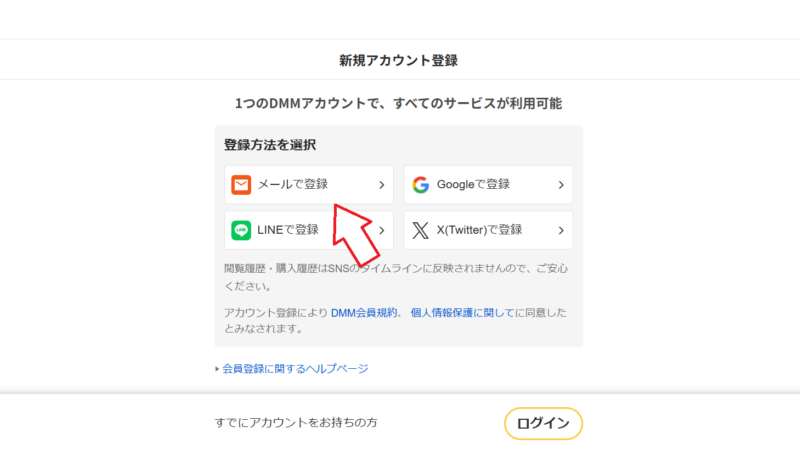Click chevron arrow on メールで登録 row
The image size is (800, 450).
(382, 185)
